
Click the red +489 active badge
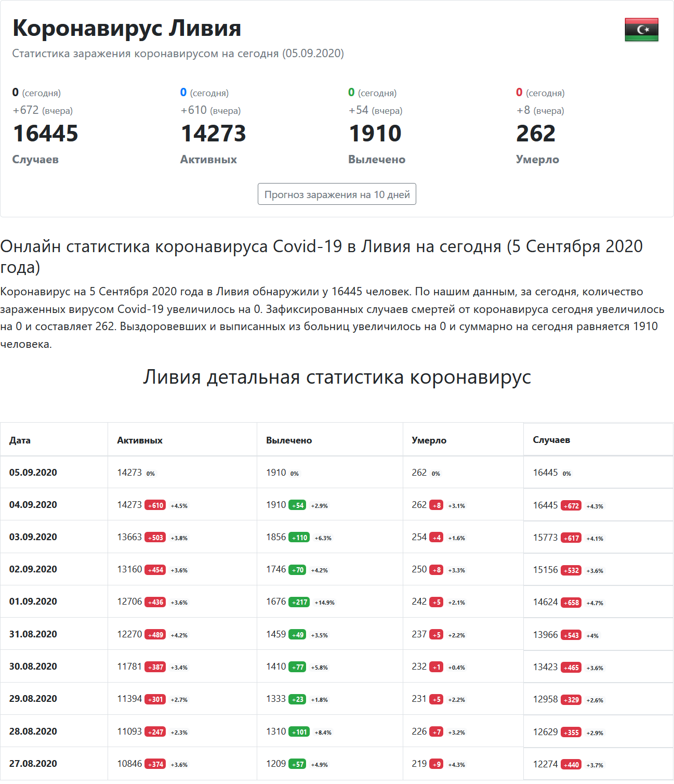click(155, 635)
